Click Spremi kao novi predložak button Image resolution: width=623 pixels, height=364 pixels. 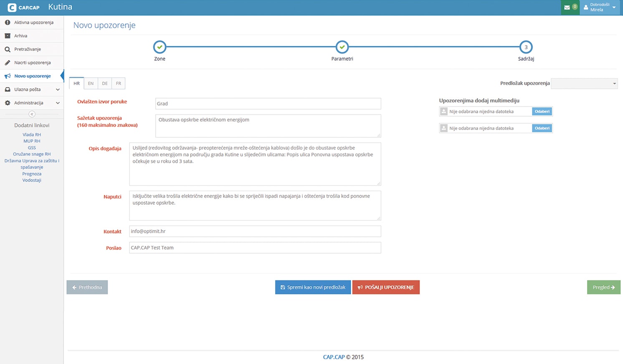click(313, 287)
